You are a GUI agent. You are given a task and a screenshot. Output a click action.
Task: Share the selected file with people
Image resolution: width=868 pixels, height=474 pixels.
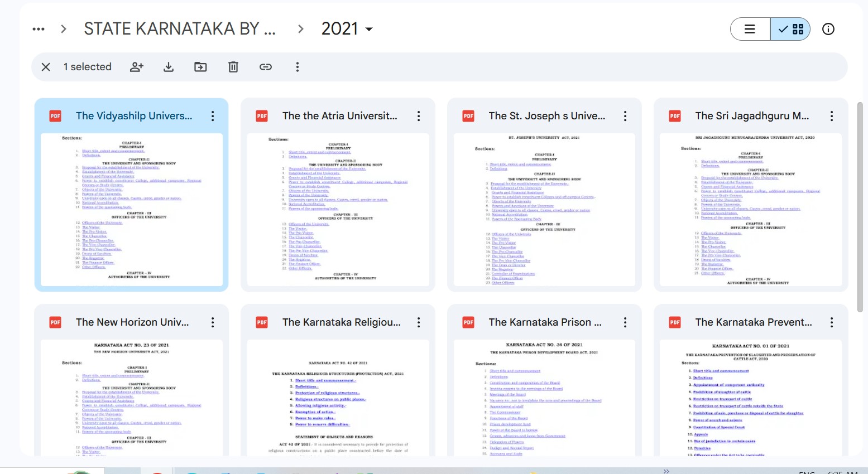137,67
